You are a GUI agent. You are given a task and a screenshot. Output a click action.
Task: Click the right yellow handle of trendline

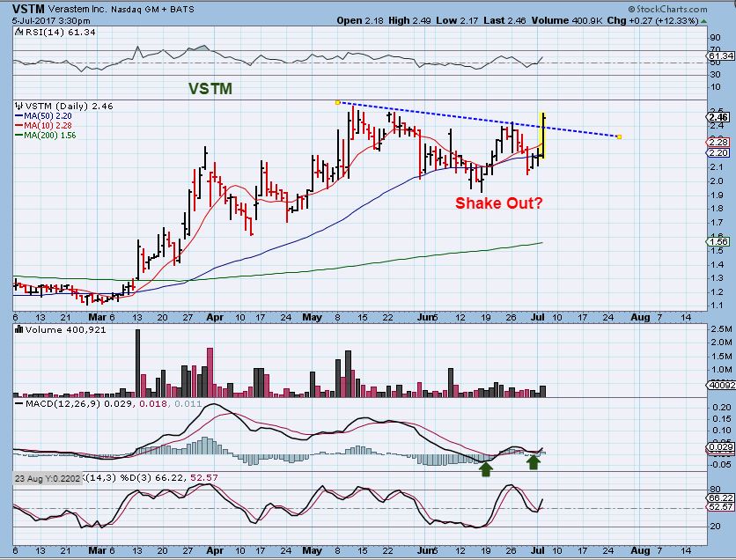(620, 137)
